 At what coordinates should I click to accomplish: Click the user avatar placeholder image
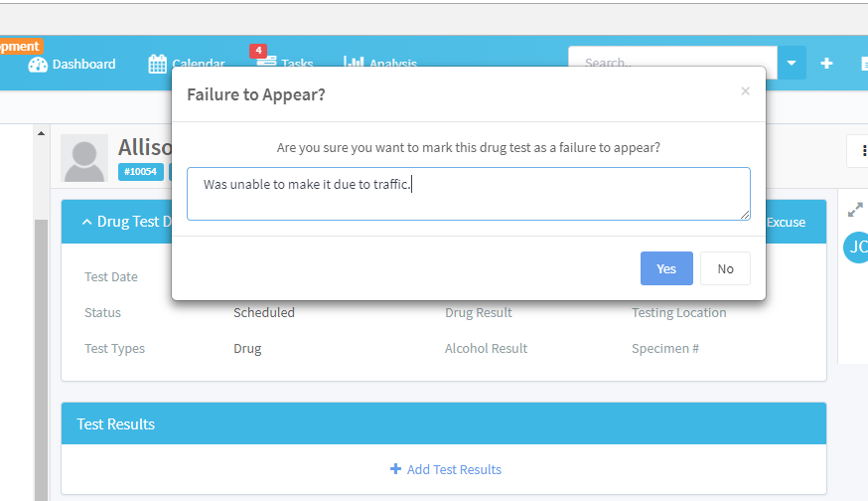click(x=84, y=158)
